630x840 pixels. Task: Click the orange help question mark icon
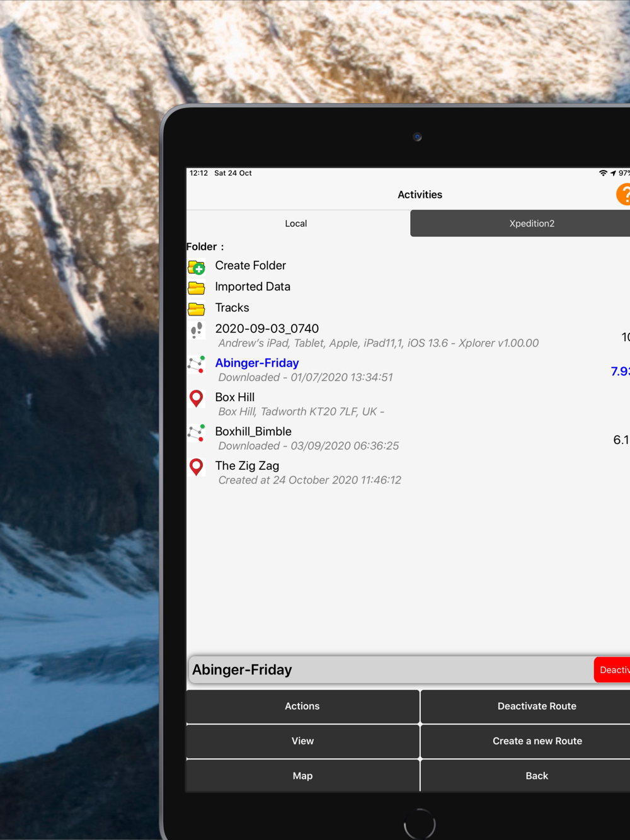coord(623,195)
